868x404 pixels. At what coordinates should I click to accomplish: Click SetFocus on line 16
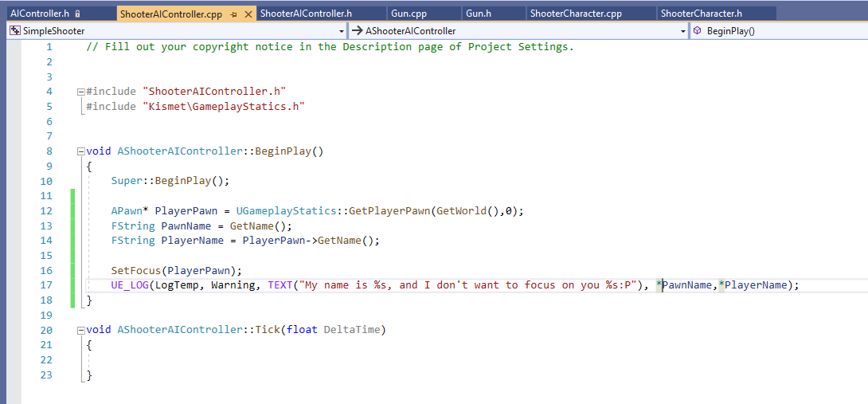tap(136, 270)
